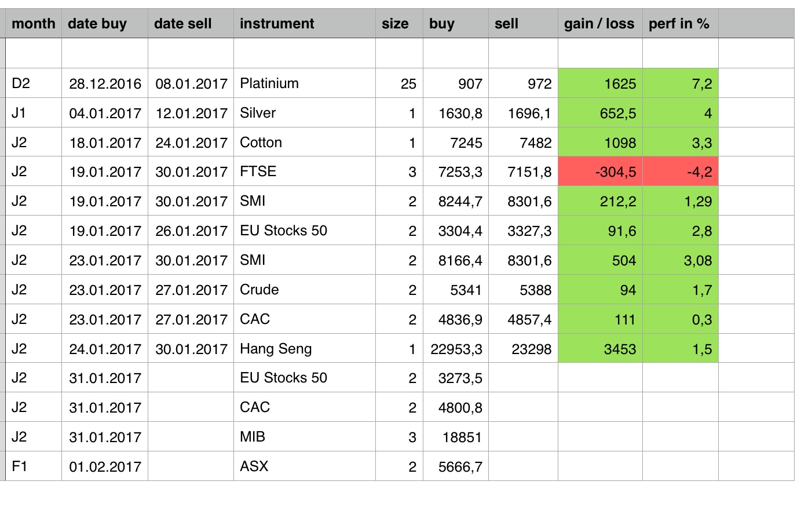
Task: Click the MIB instrument cell
Action: [304, 437]
